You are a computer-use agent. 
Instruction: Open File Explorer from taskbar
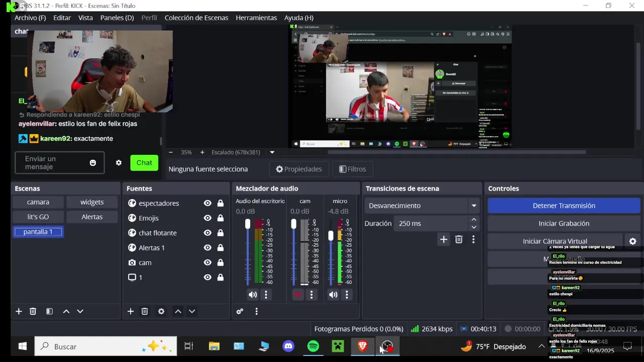[214, 346]
